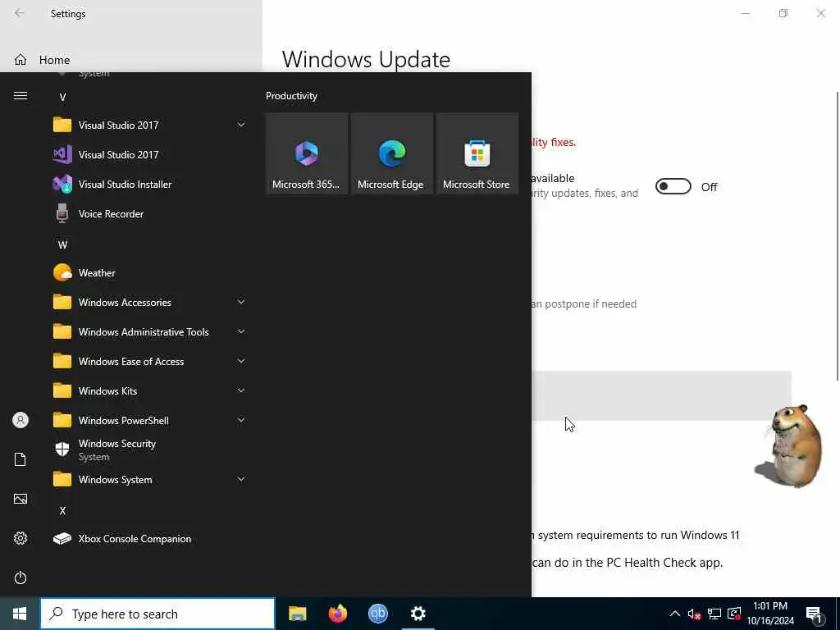The width and height of the screenshot is (840, 630).
Task: Open the Microsoft Store tile
Action: 477,153
